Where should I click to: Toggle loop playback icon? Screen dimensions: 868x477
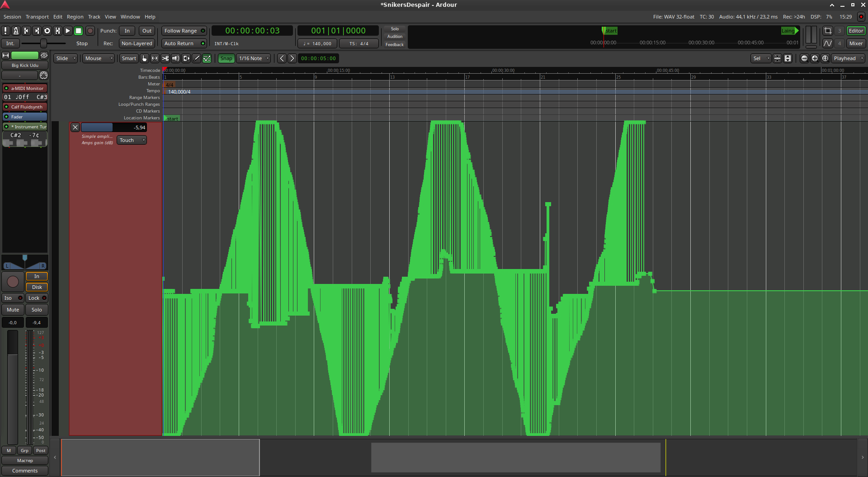[x=47, y=31]
